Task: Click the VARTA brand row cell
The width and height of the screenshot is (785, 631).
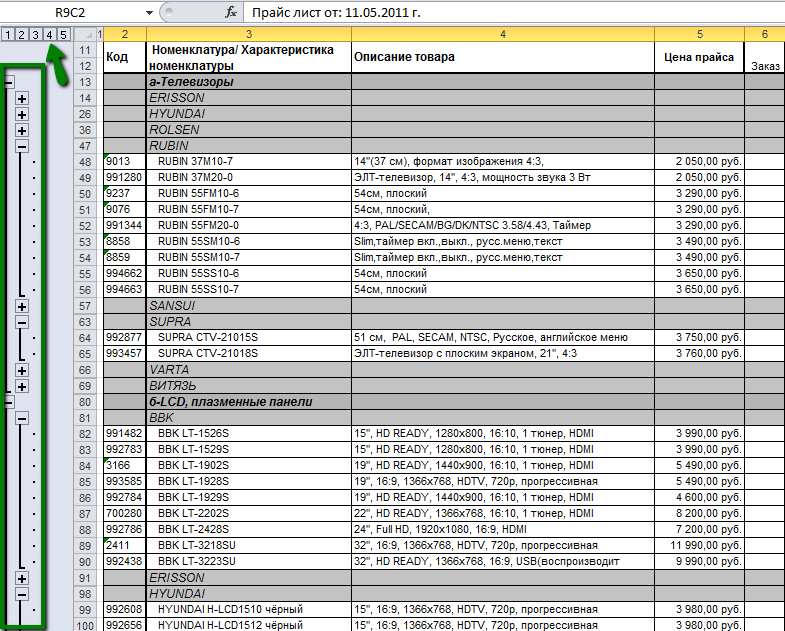Action: [x=249, y=370]
